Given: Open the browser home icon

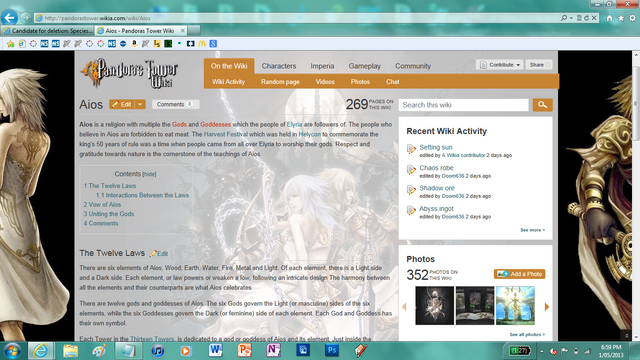Looking at the screenshot, I should (609, 18).
